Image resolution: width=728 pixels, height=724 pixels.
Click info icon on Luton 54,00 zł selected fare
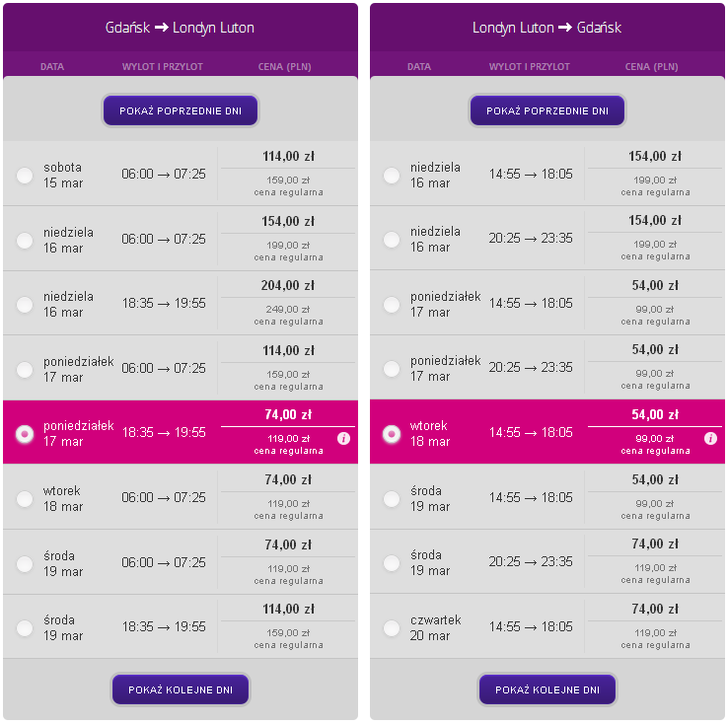pyautogui.click(x=710, y=439)
